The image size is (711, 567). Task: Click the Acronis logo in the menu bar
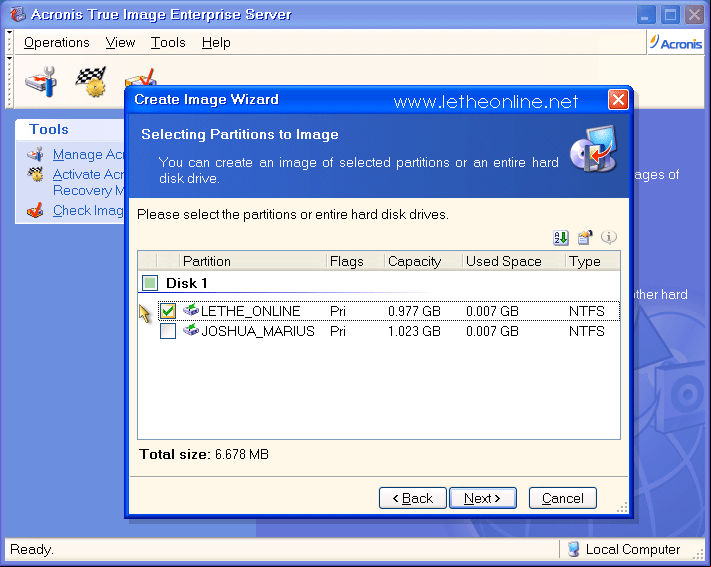point(676,43)
